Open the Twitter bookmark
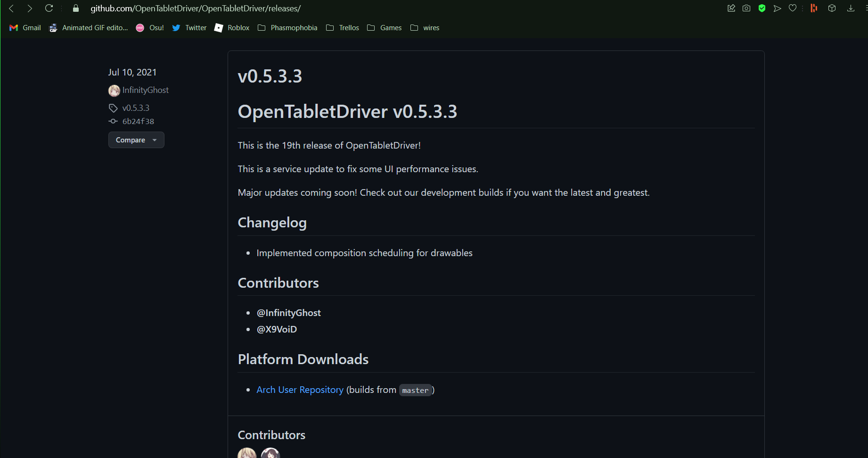The width and height of the screenshot is (868, 458). [189, 27]
